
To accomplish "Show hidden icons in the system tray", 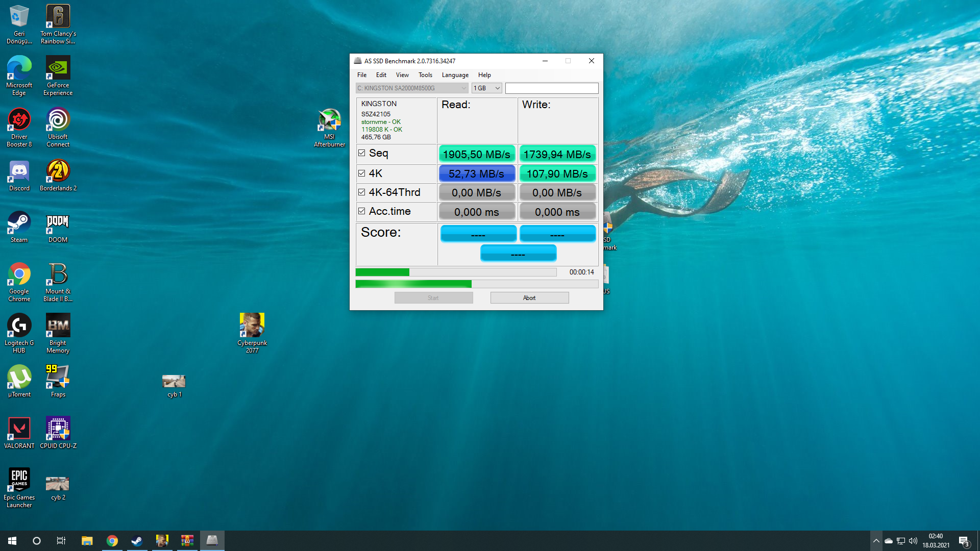I will (x=876, y=541).
